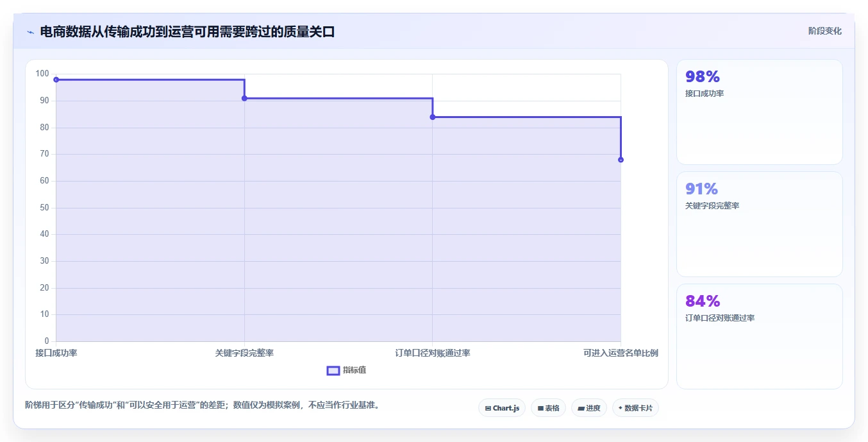This screenshot has width=868, height=442.
Task: Click the 接口成功率 x-axis label
Action: [56, 353]
